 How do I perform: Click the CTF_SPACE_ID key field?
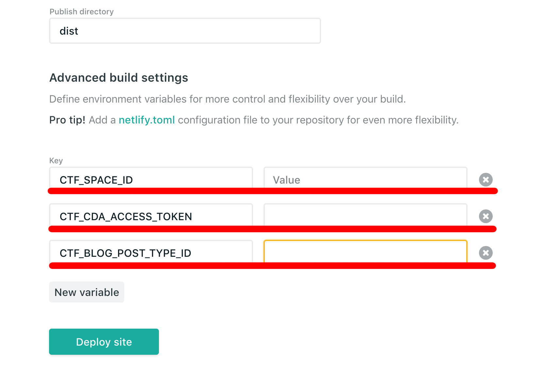coord(150,179)
